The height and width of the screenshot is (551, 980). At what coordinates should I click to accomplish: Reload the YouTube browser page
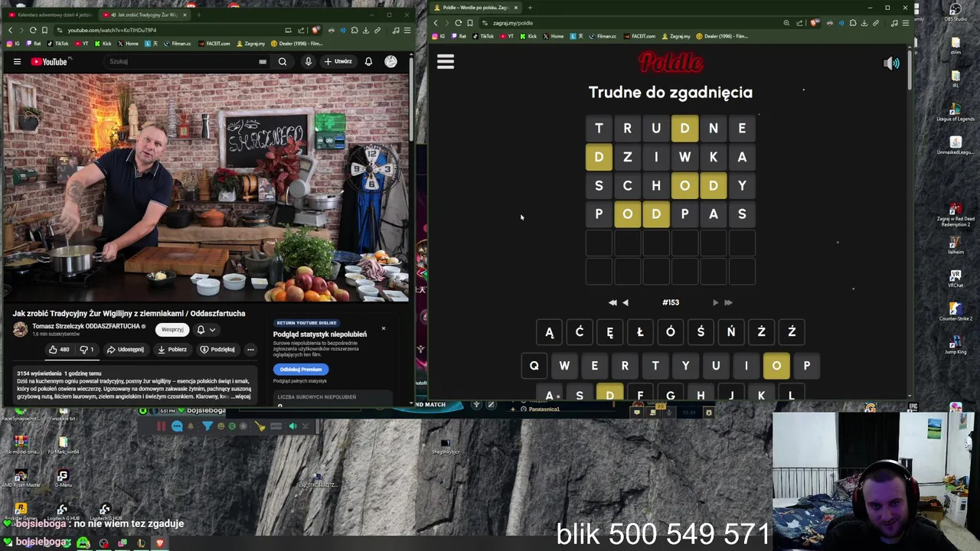(x=33, y=30)
